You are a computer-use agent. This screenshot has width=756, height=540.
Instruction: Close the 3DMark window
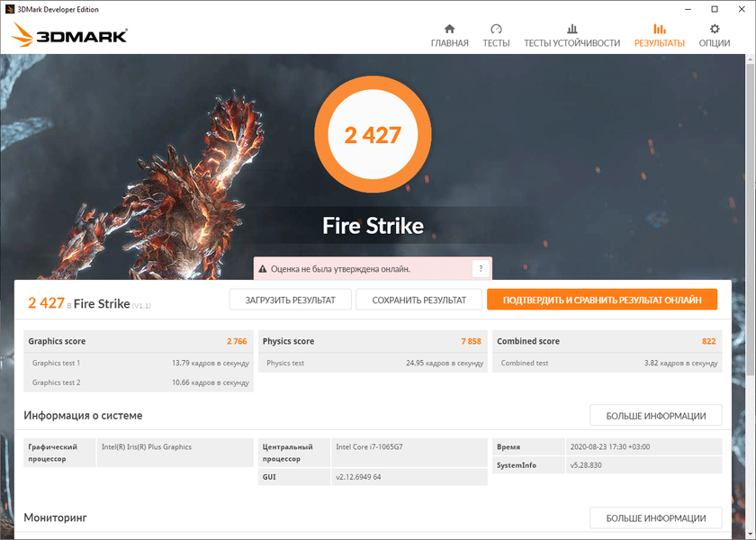point(742,9)
